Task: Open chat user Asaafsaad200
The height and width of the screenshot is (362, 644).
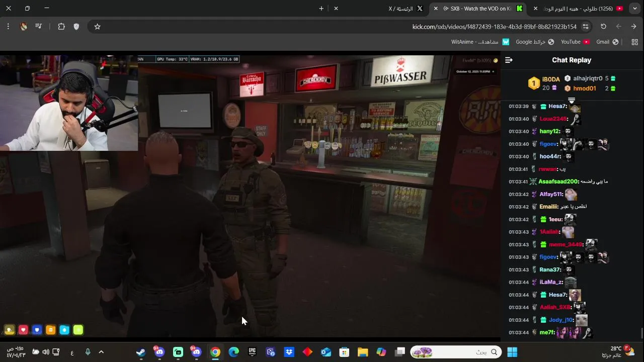Action: tap(558, 182)
